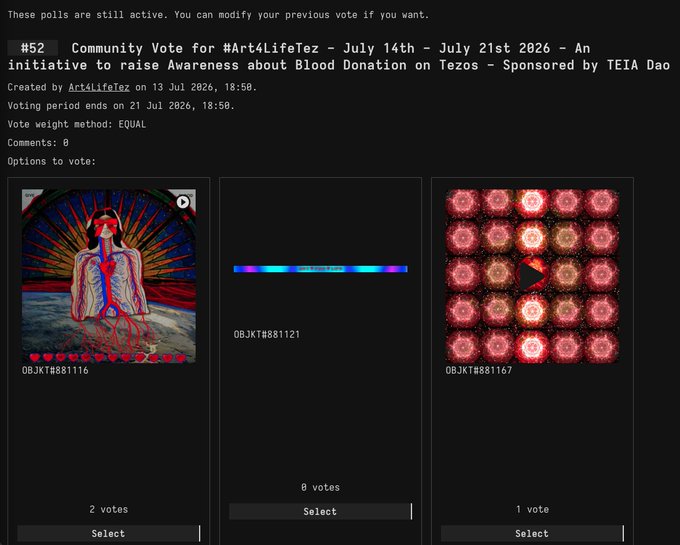Image resolution: width=680 pixels, height=545 pixels.
Task: Click the 'Options to vote:' label
Action: click(52, 161)
